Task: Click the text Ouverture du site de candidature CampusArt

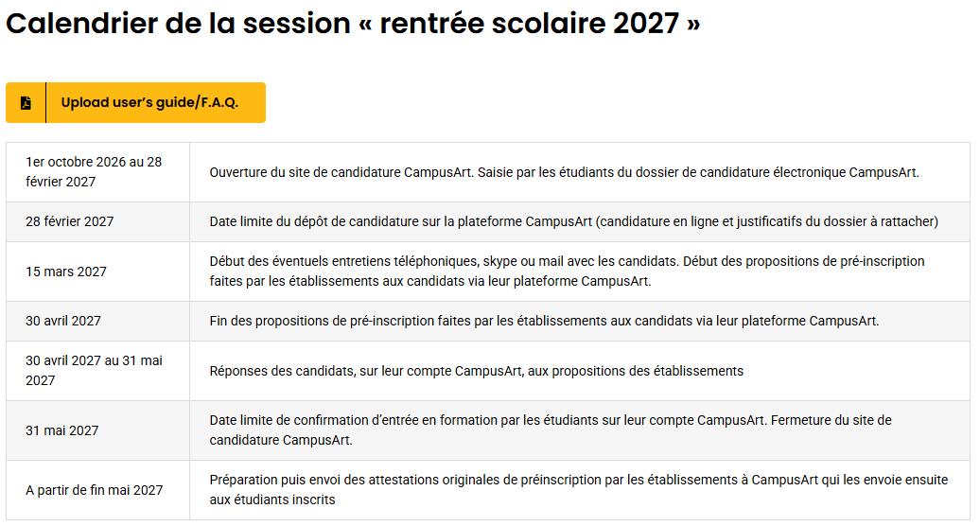Action: coord(341,172)
